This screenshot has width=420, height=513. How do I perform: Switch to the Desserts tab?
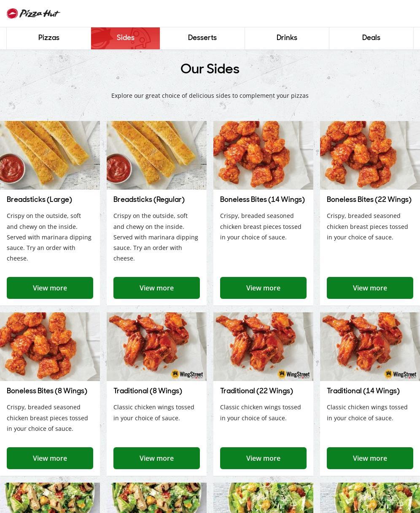(x=202, y=38)
